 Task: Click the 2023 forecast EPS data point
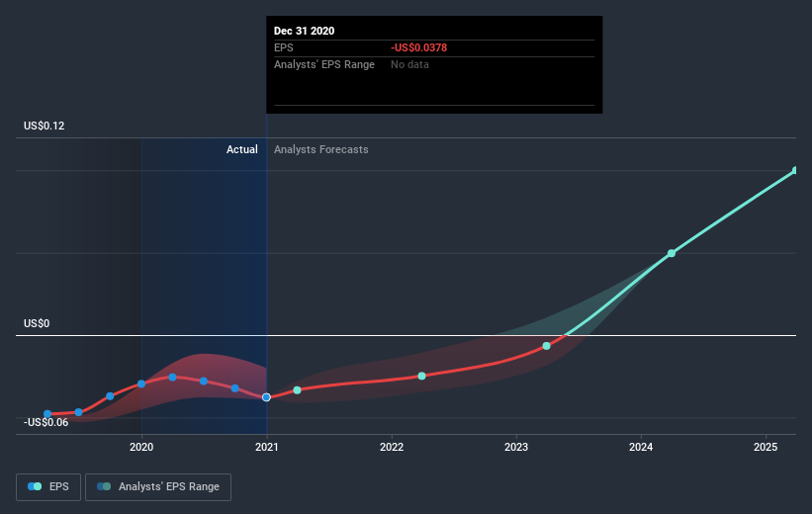546,346
